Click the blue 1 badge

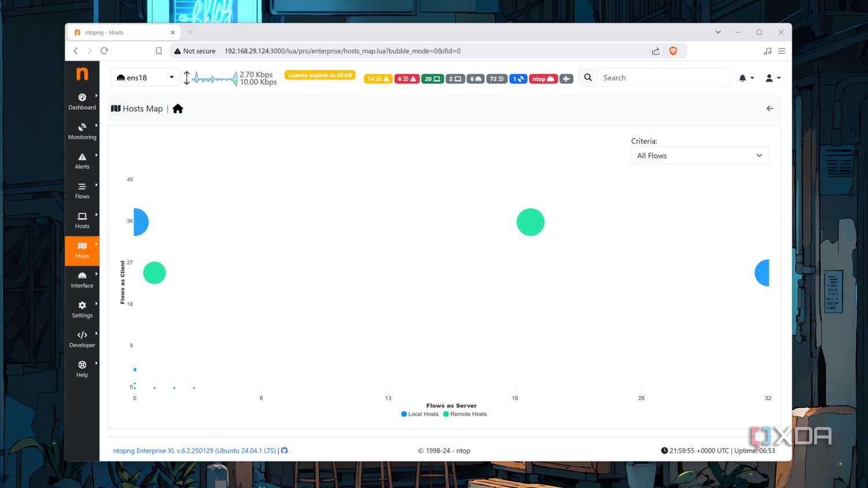518,79
